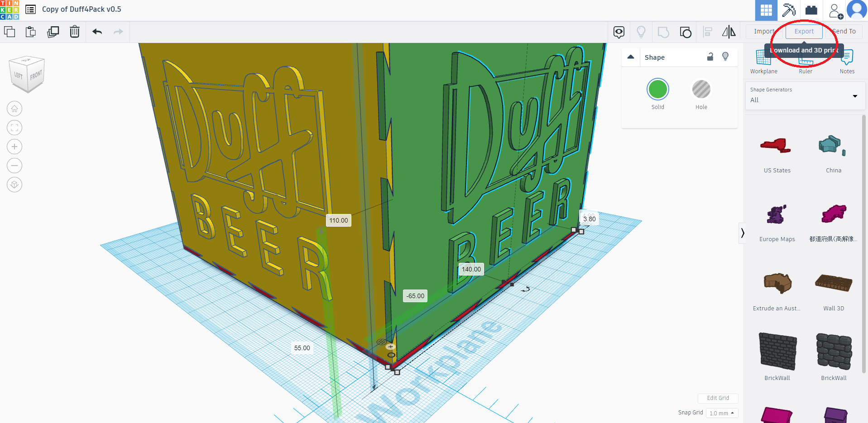This screenshot has width=868, height=423.
Task: Click the view cube LEFT face
Action: [19, 75]
